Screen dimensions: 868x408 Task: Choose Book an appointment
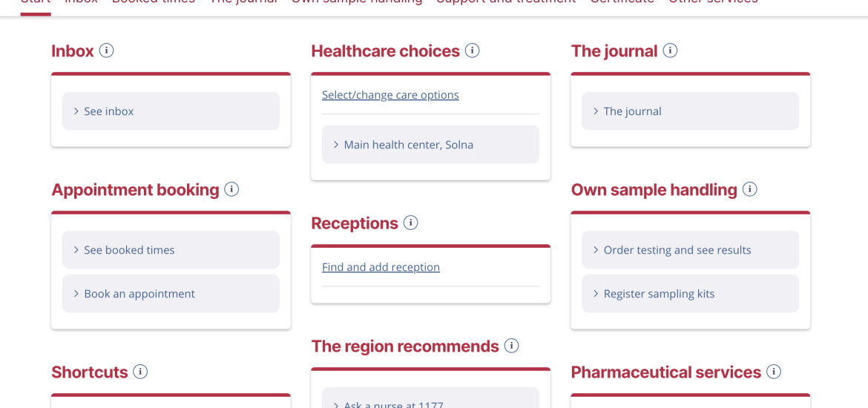[x=171, y=294]
